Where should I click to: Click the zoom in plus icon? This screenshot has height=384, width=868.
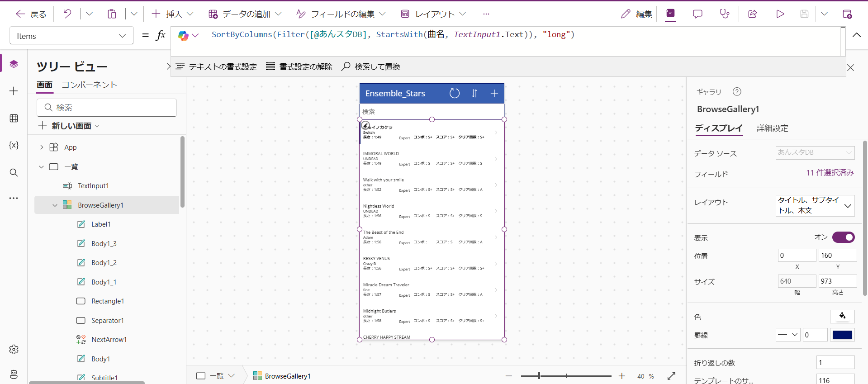coord(622,376)
